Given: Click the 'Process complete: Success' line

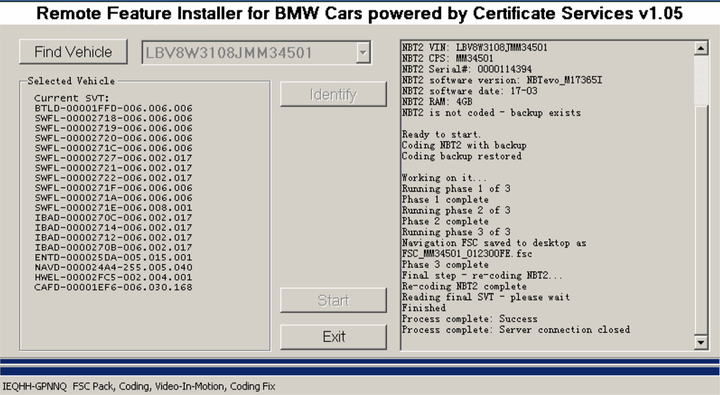Looking at the screenshot, I should click(470, 319).
